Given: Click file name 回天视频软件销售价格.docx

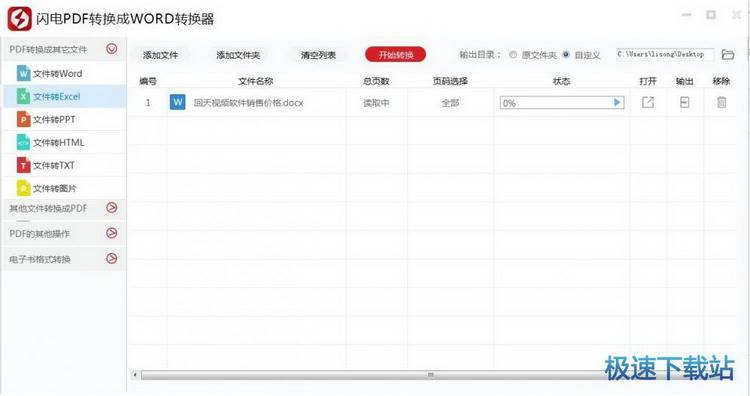Looking at the screenshot, I should point(248,102).
